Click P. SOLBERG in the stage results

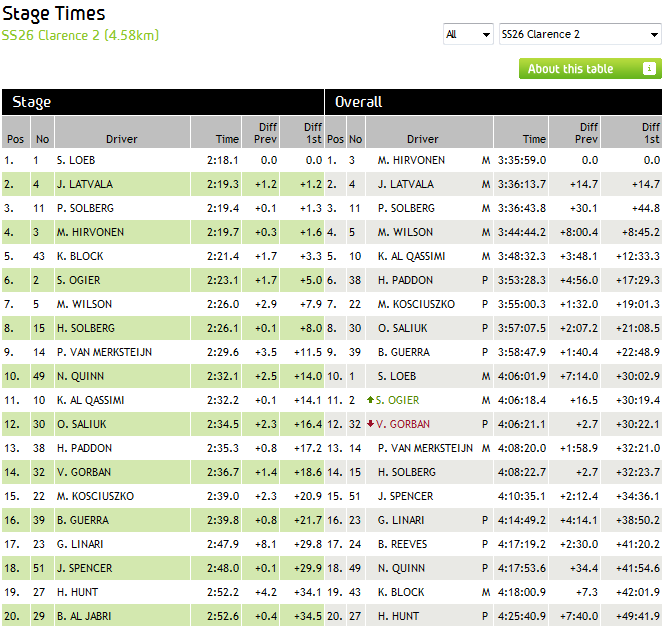pos(85,209)
